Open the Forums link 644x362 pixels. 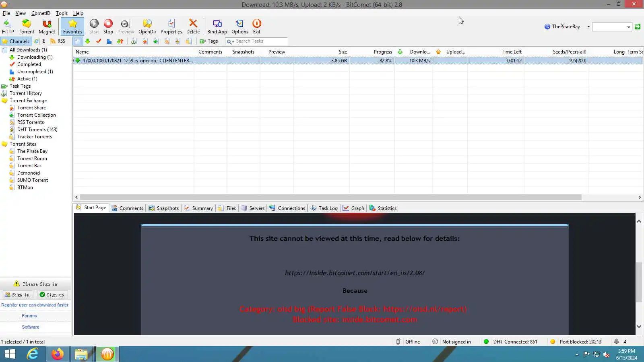coord(29,316)
